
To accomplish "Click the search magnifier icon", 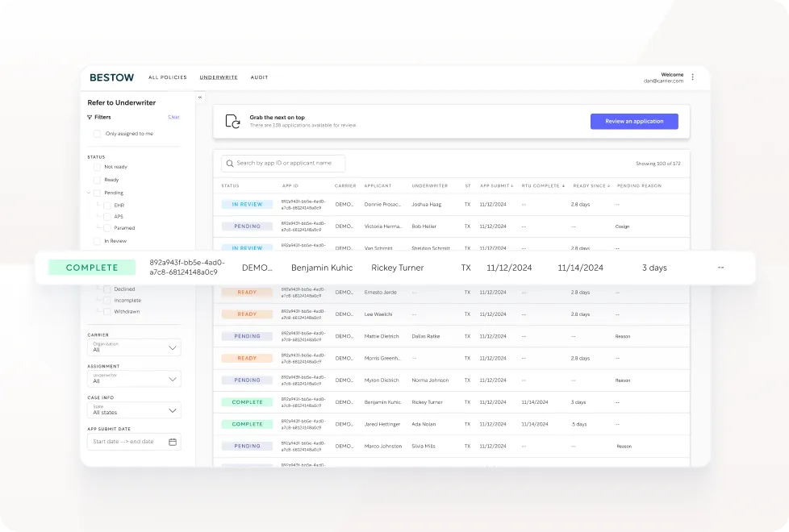I will click(229, 164).
